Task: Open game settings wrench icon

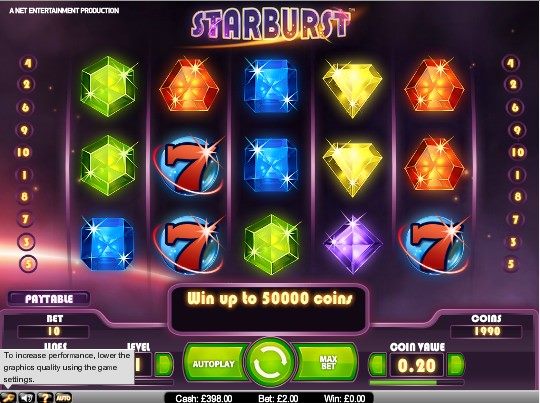Action: tap(8, 397)
